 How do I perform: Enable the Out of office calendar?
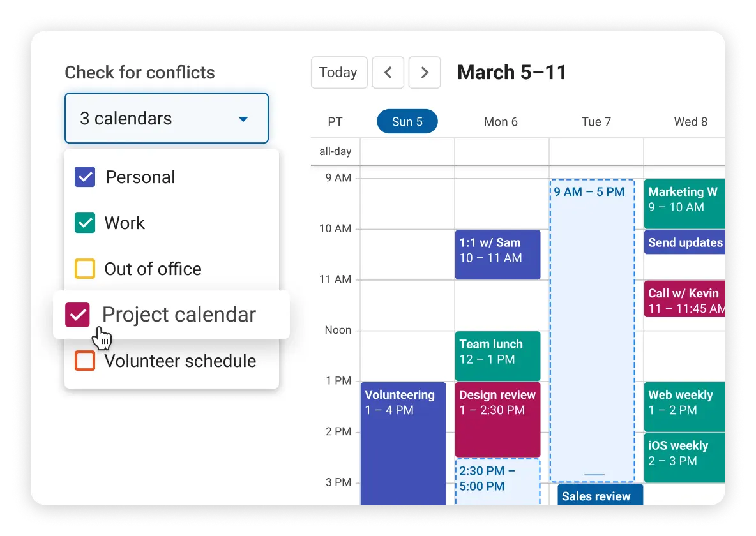84,269
